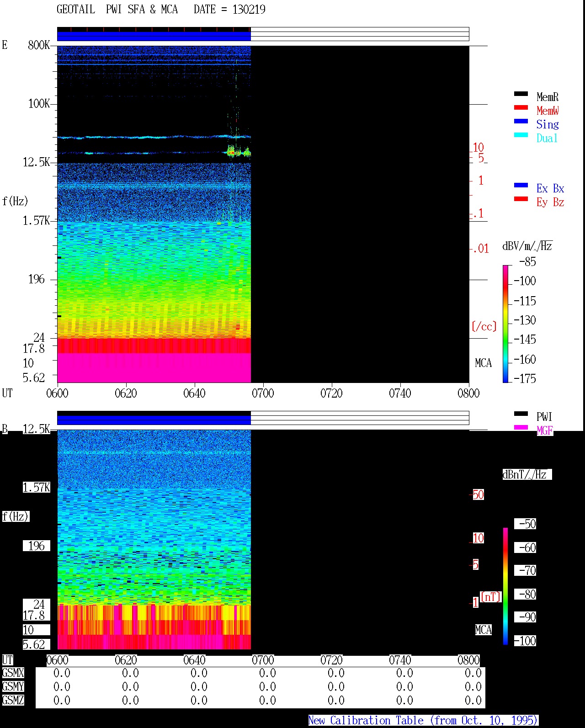Click the [/cc] density scale label
This screenshot has height=728, width=585.
(x=484, y=326)
